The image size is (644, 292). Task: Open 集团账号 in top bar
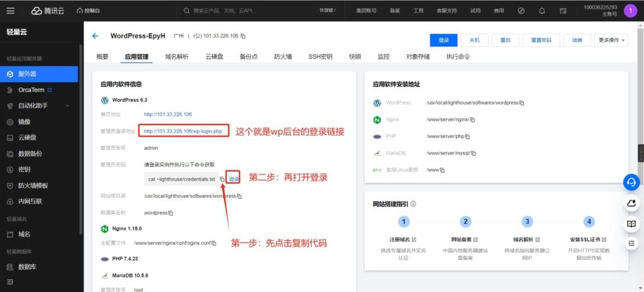point(367,11)
